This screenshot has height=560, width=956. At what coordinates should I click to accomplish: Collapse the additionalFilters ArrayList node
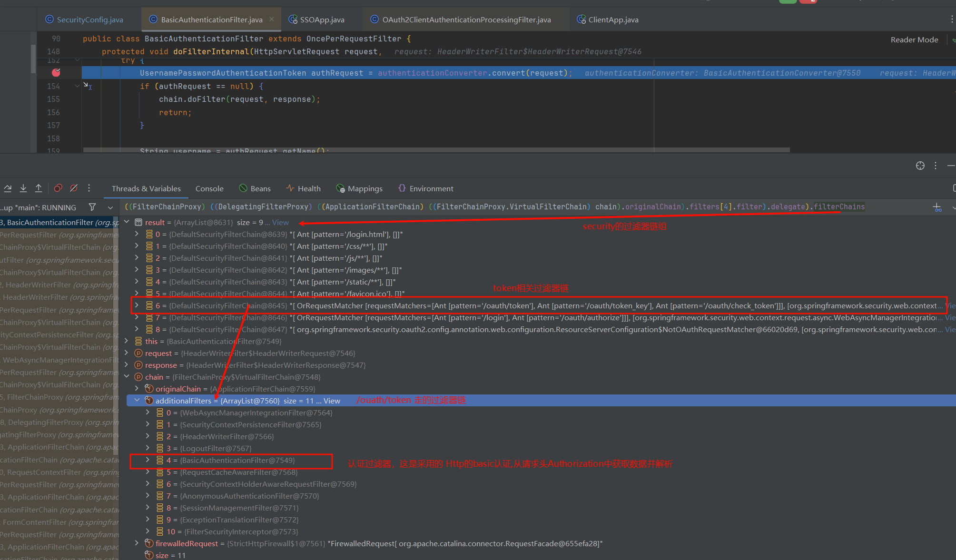point(137,401)
